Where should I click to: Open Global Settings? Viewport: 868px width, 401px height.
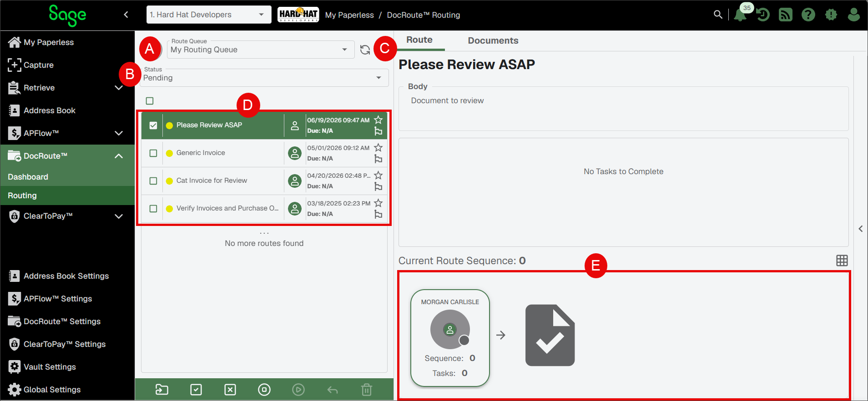pyautogui.click(x=67, y=390)
